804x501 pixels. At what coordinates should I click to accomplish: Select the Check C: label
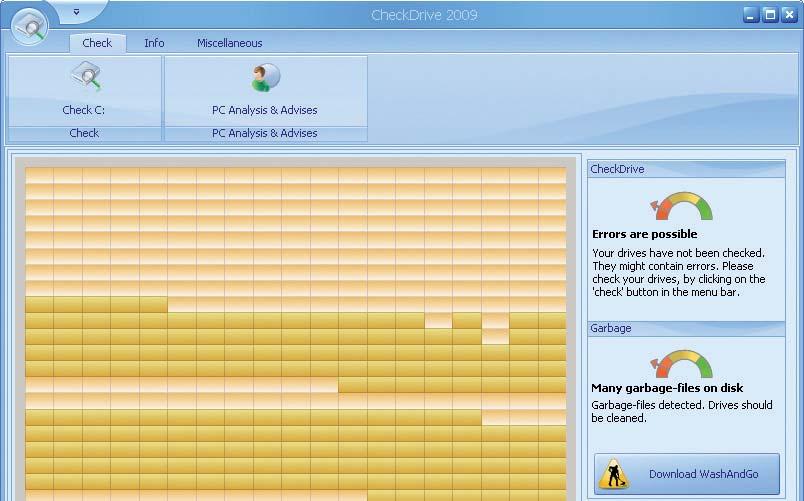[84, 110]
